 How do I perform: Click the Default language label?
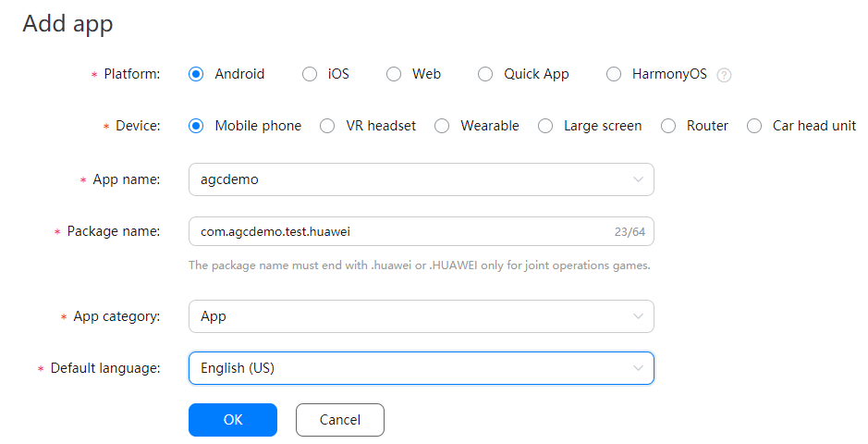[105, 368]
